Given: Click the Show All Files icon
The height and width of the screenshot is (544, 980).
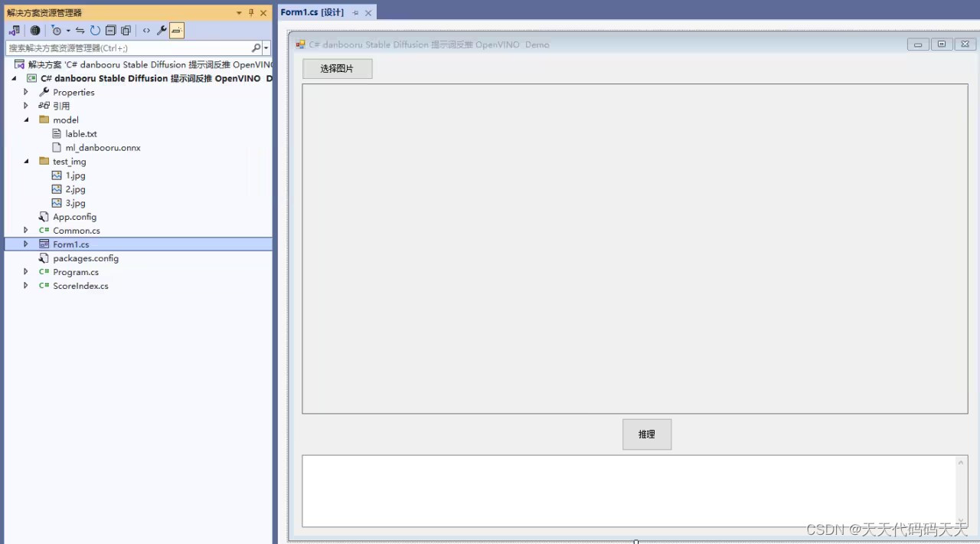Looking at the screenshot, I should coord(126,31).
